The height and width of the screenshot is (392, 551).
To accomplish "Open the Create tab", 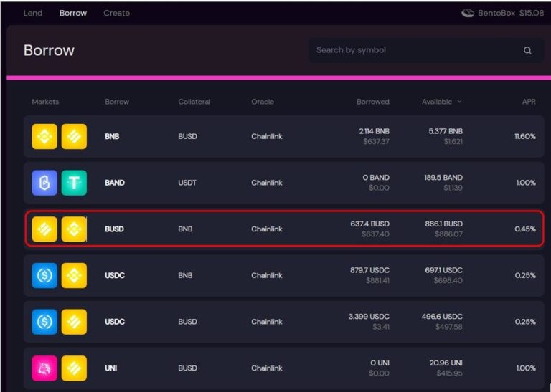I will [x=117, y=13].
